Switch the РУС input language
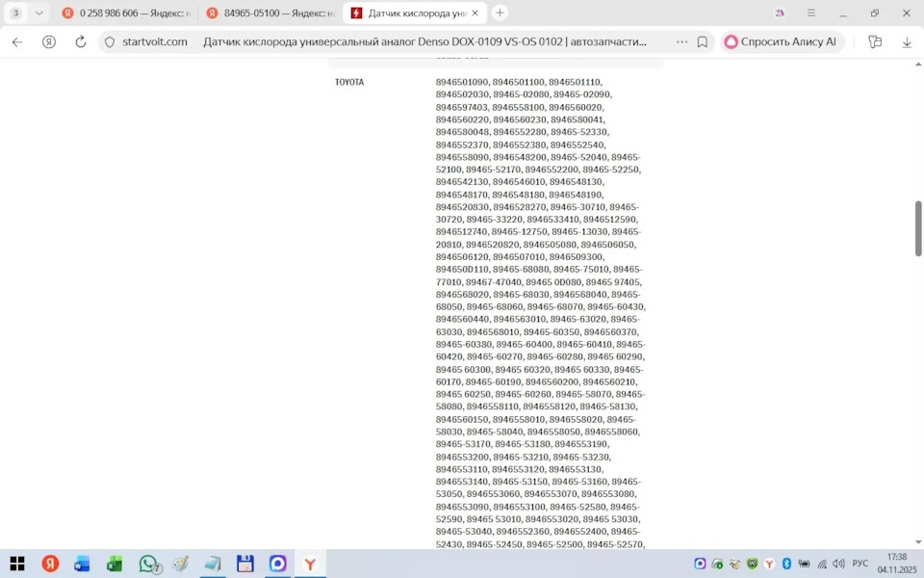Image resolution: width=924 pixels, height=578 pixels. 860,564
